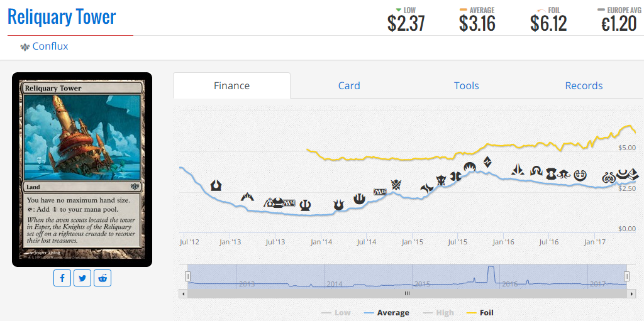The width and height of the screenshot is (644, 321).
Task: Click the navigator scrollbar left arrow
Action: [183, 293]
